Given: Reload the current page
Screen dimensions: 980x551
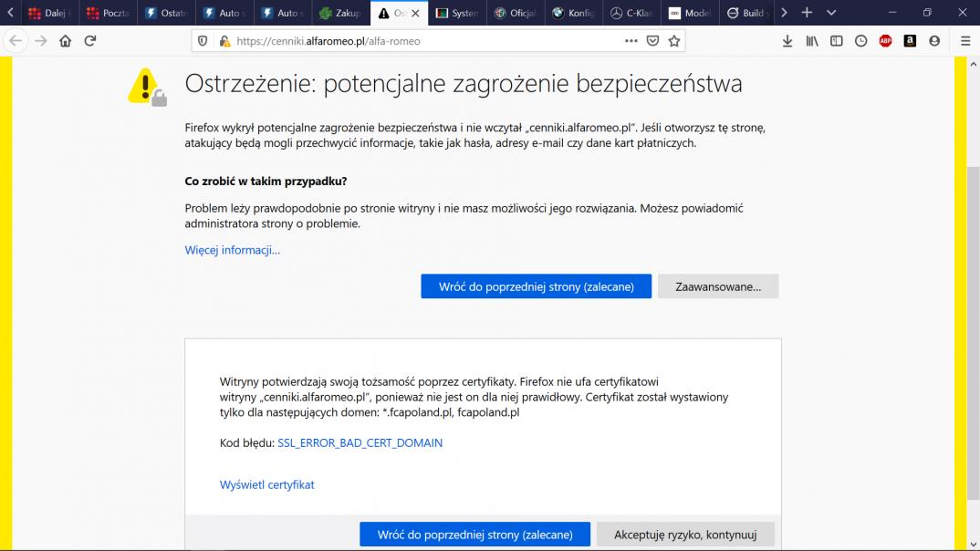Looking at the screenshot, I should 90,41.
